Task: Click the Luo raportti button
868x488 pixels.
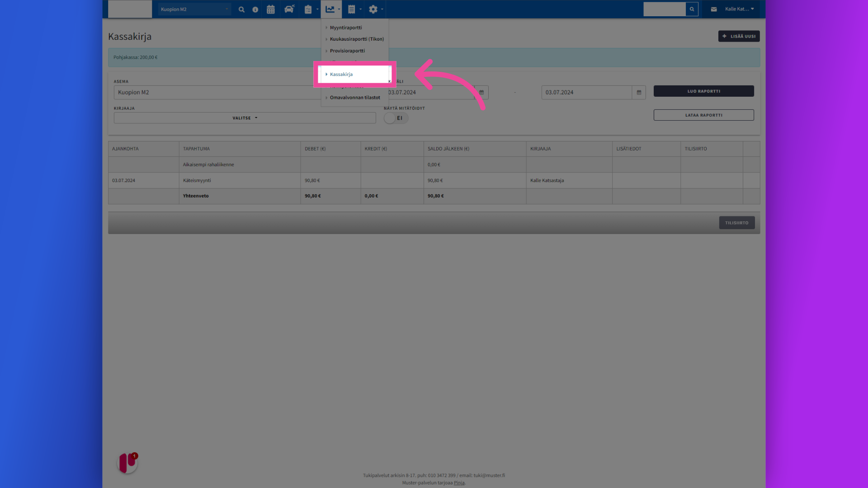Action: click(x=703, y=91)
